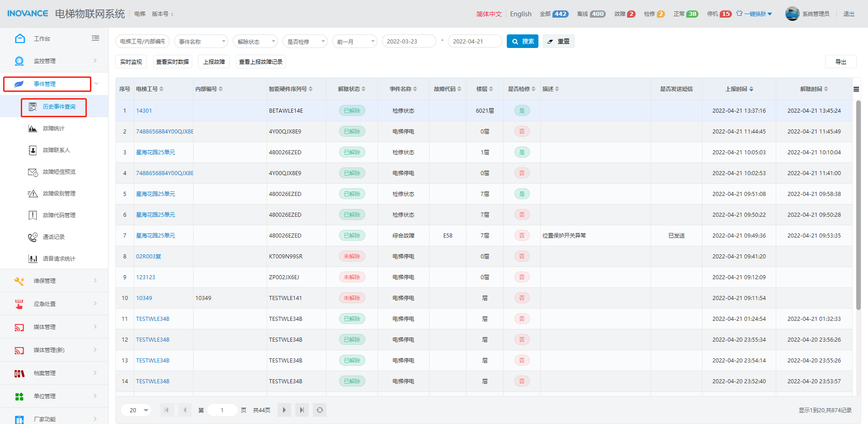Click the blue 搜索 button
This screenshot has height=424, width=868.
[x=522, y=41]
